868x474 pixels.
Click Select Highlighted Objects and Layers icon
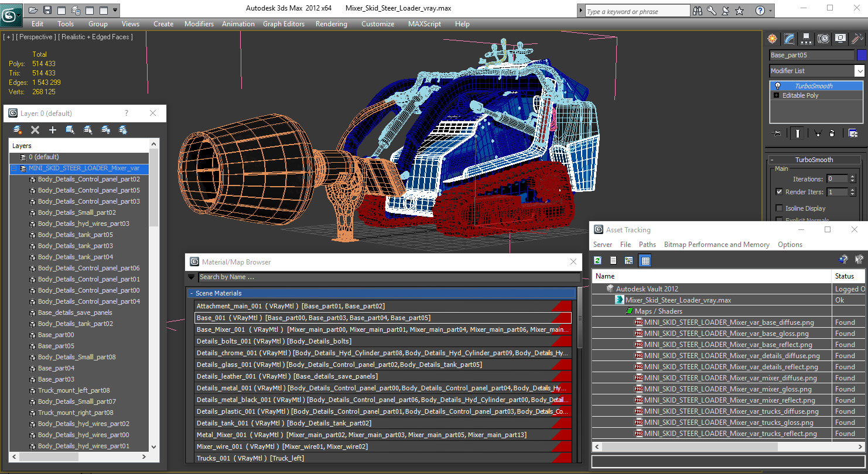click(70, 130)
